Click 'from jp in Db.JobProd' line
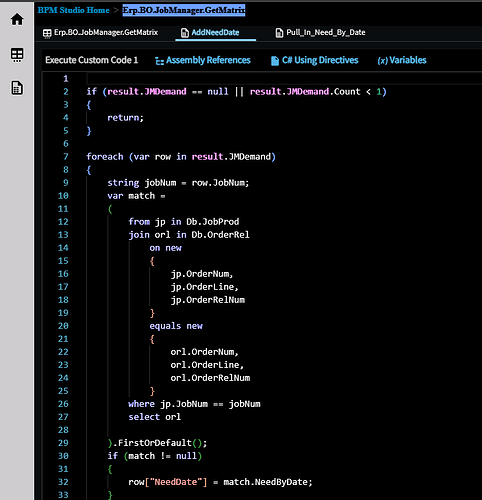The width and height of the screenshot is (482, 500). 184,222
